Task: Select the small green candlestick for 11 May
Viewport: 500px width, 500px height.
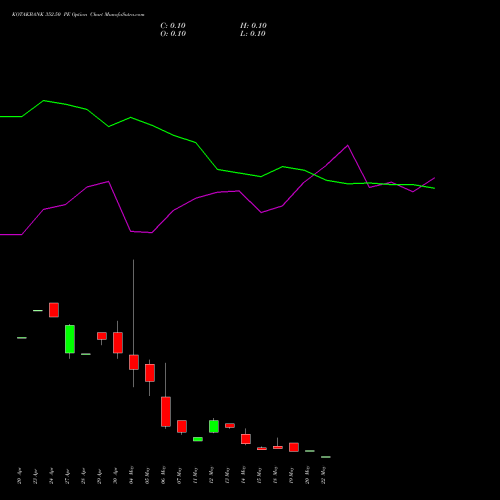Action: click(x=198, y=439)
